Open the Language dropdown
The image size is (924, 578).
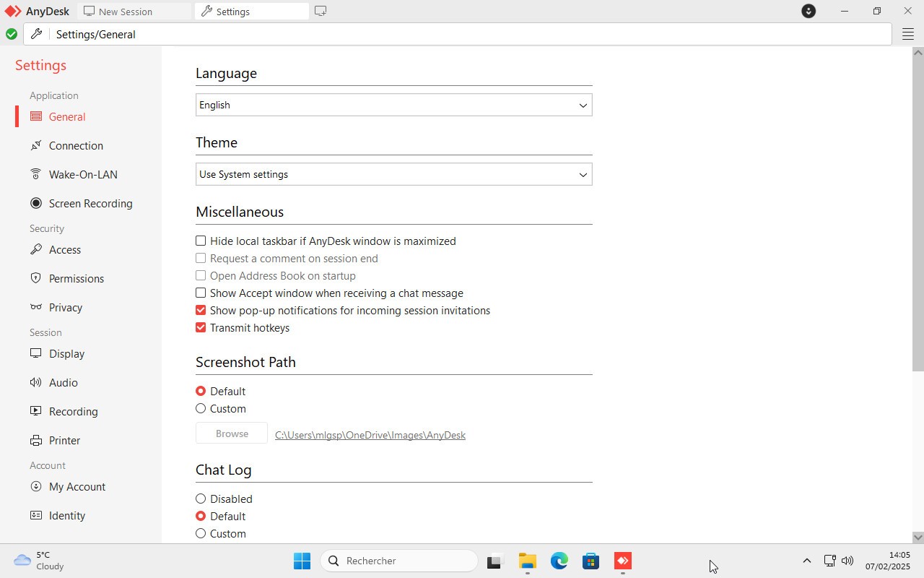pyautogui.click(x=393, y=105)
